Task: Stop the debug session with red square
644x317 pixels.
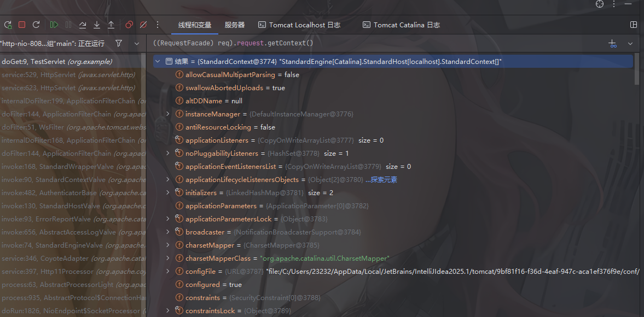Action: pyautogui.click(x=22, y=25)
